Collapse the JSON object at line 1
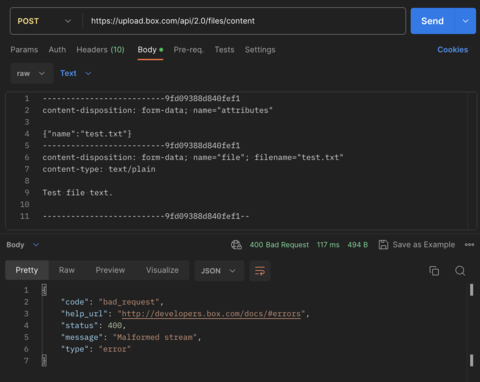The height and width of the screenshot is (382, 480). point(44,290)
